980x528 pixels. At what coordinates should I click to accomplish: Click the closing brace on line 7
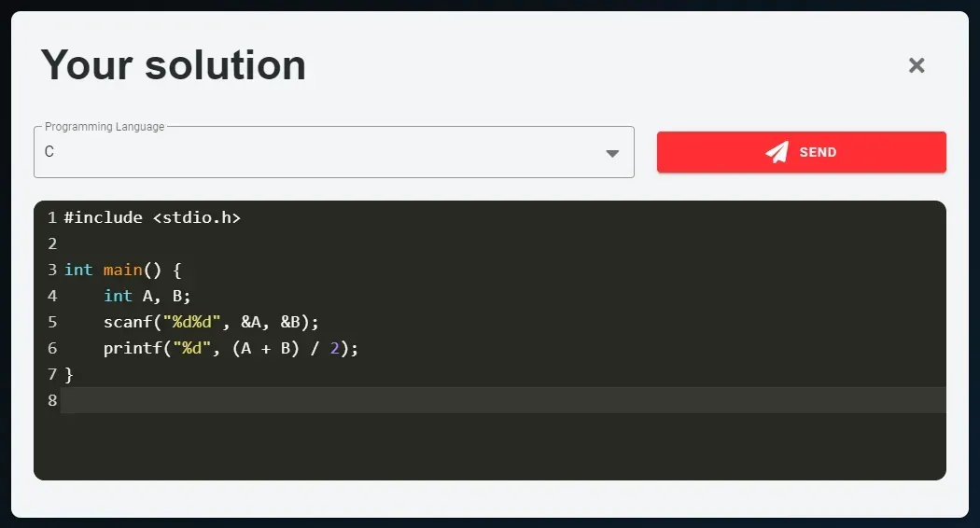coord(69,374)
